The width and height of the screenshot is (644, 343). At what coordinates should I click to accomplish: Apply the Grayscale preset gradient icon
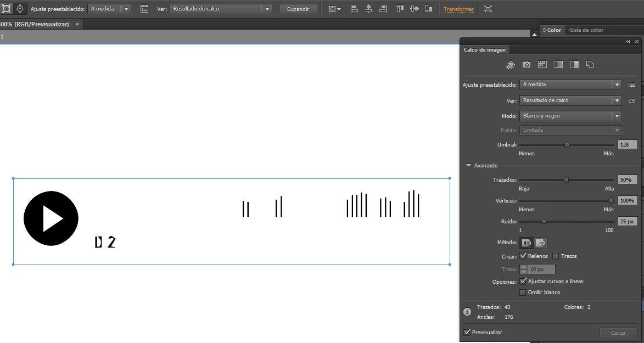tap(558, 65)
